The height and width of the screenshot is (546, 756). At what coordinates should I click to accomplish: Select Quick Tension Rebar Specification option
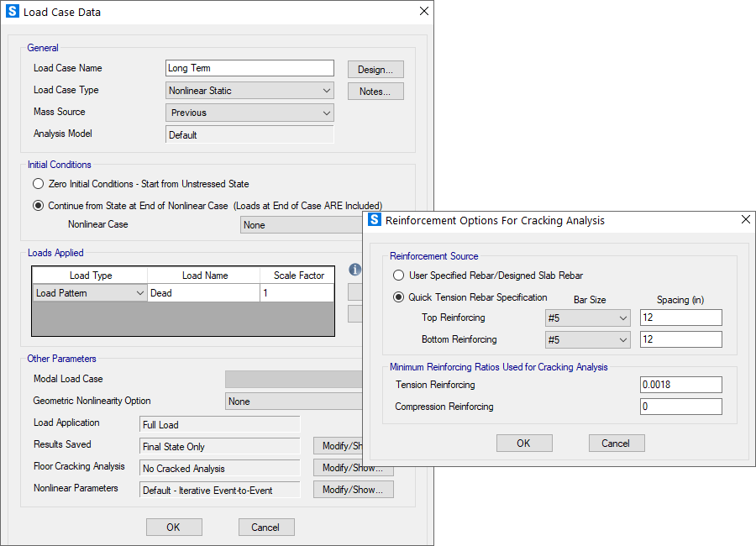click(398, 297)
